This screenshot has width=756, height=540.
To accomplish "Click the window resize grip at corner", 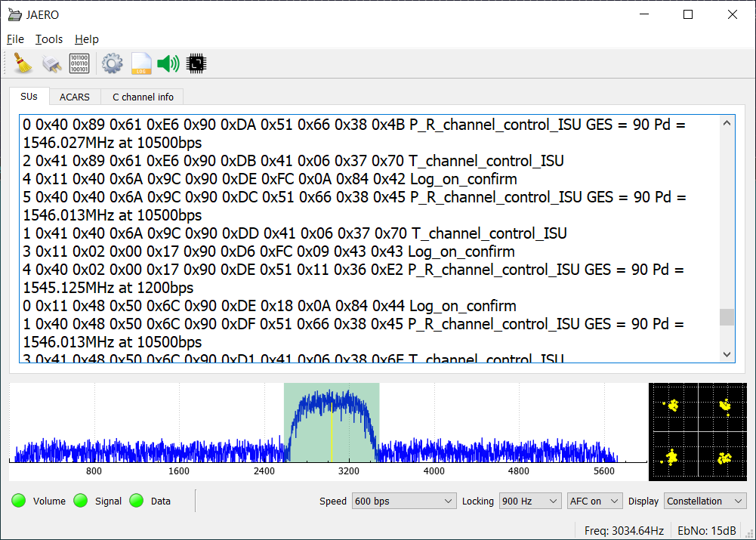I will coord(749,533).
